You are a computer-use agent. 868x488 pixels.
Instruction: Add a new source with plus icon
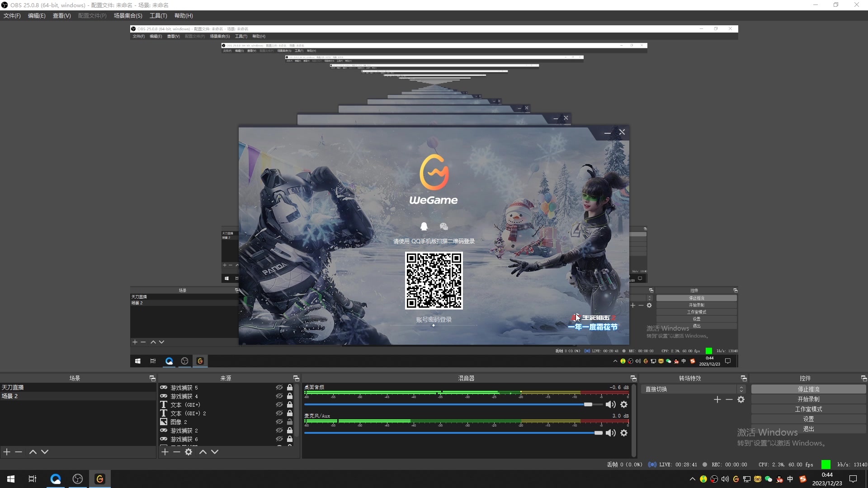(x=165, y=452)
